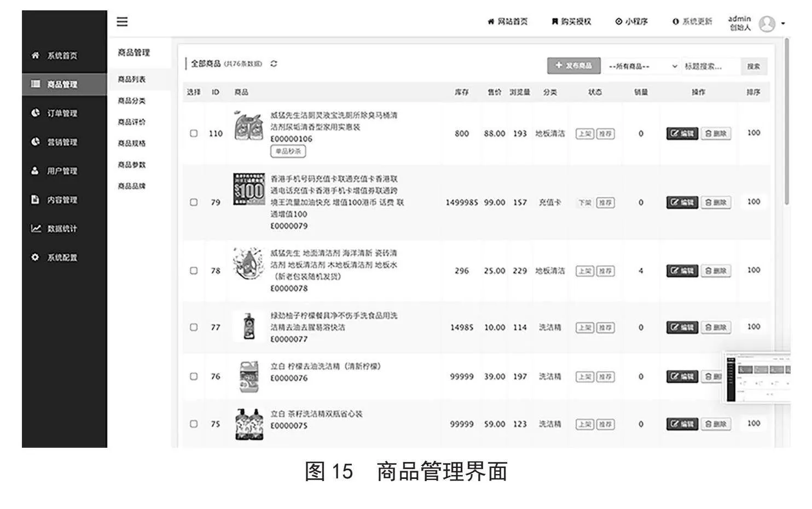Image resolution: width=812 pixels, height=509 pixels.
Task: Open 营销管理 in the sidebar
Action: (55, 142)
